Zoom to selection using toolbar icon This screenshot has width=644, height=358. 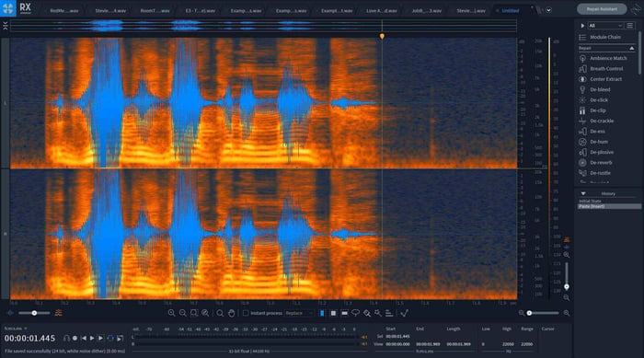[x=194, y=313]
